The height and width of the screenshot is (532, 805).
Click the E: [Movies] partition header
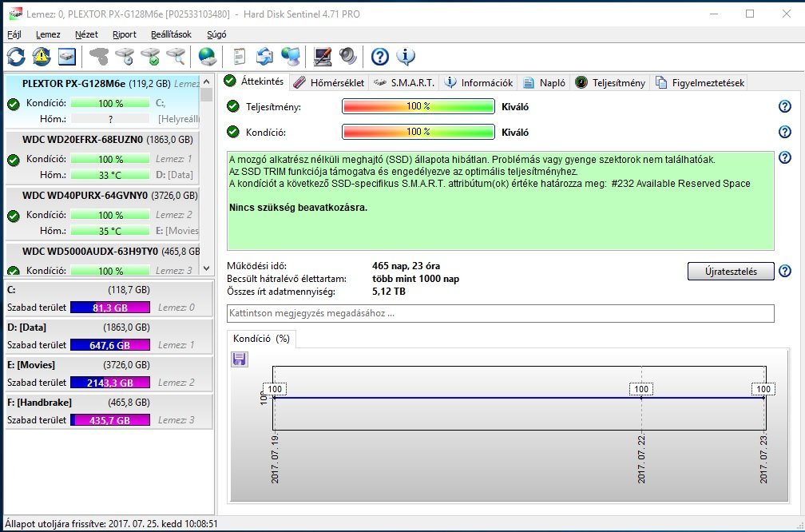pyautogui.click(x=78, y=364)
